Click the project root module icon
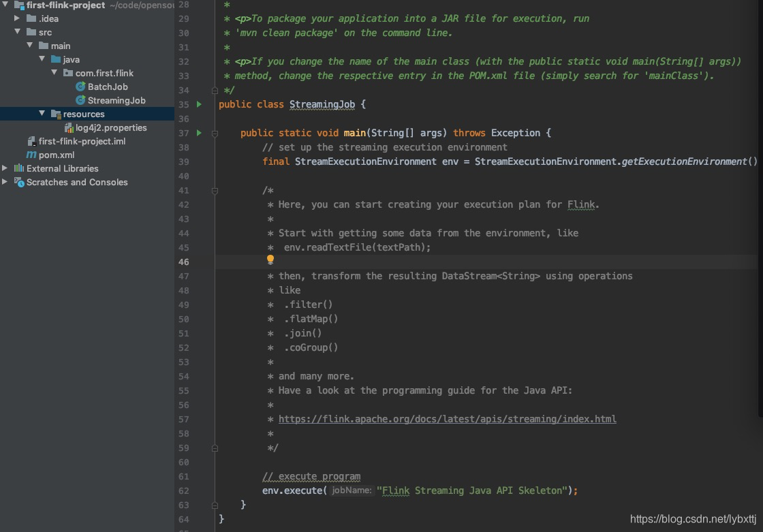The height and width of the screenshot is (532, 763). [19, 5]
